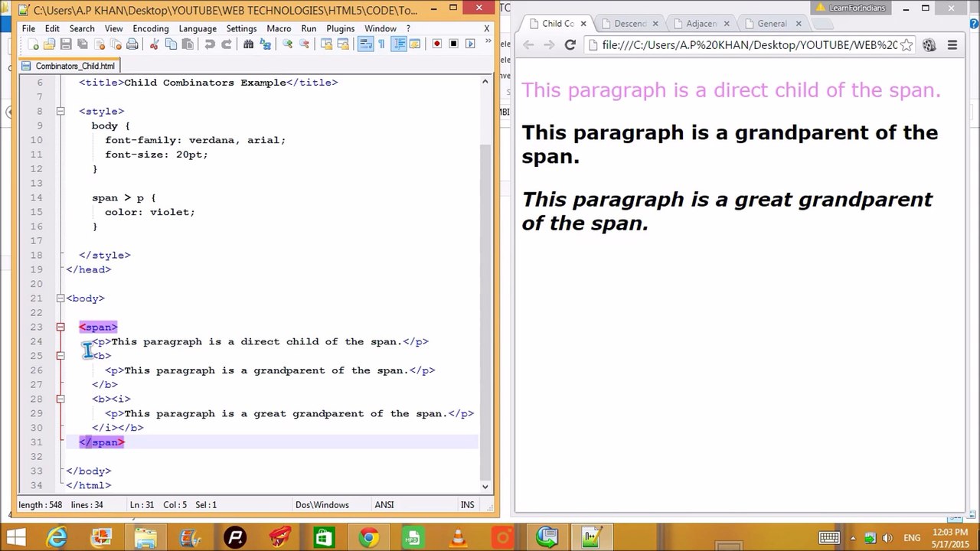This screenshot has height=551, width=980.
Task: Click Chrome address bar URL
Action: click(x=750, y=45)
